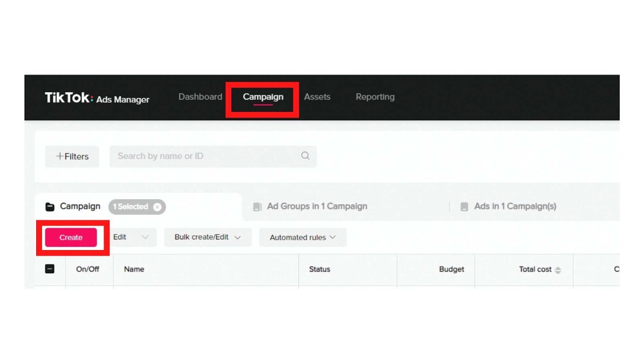The height and width of the screenshot is (362, 644).
Task: Open Ad Groups in 1 Campaign tab
Action: coord(317,206)
